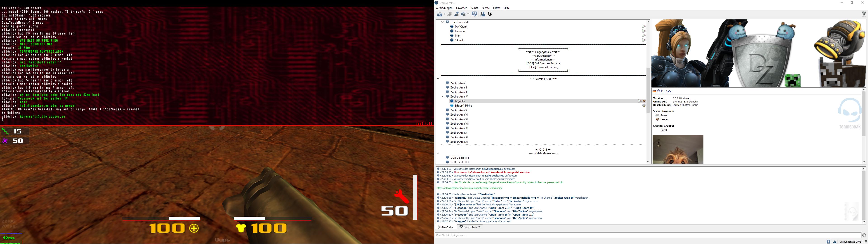Open the Rechte menu
Viewport: 868px width, 244px height.
[486, 8]
